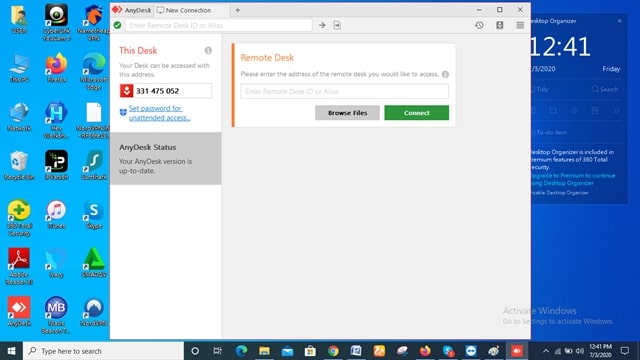Launch Microsoft Edge from the taskbar

click(x=241, y=351)
